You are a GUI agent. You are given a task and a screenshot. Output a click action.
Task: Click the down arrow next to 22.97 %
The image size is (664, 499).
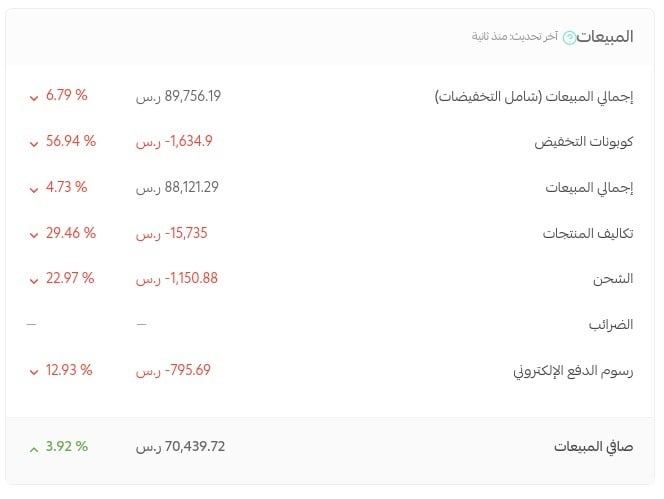(x=34, y=281)
